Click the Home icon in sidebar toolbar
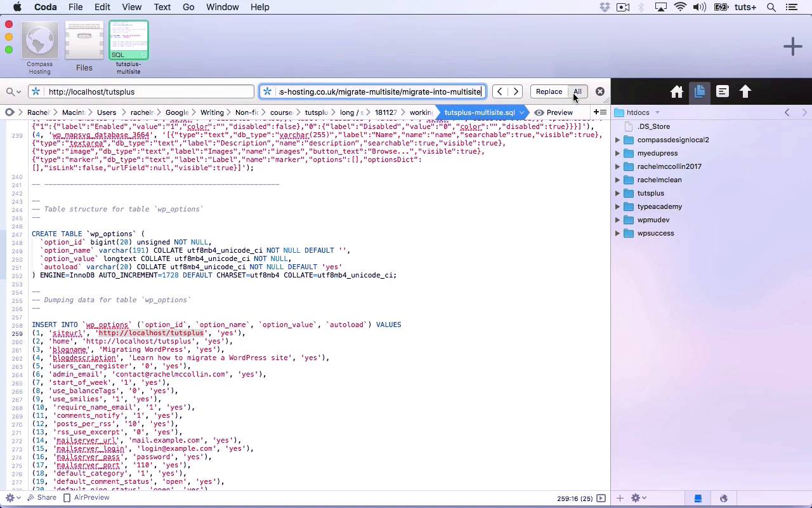The width and height of the screenshot is (812, 508). click(676, 91)
